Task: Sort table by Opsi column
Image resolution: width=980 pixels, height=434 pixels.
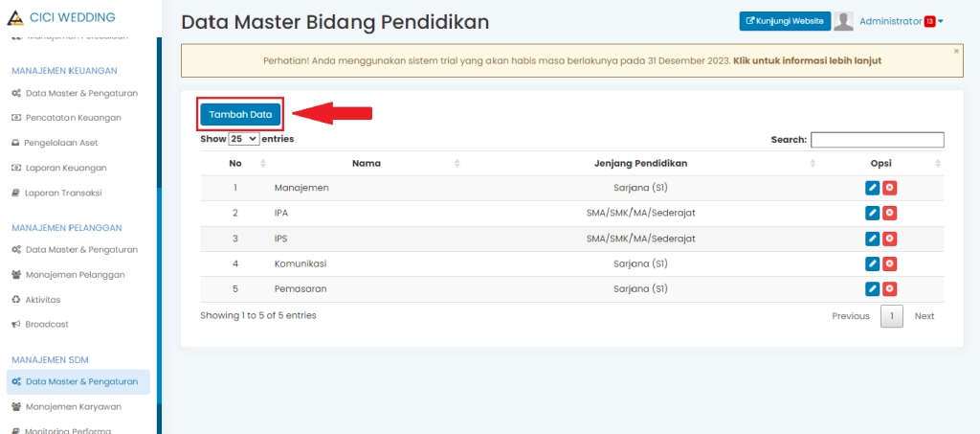Action: pyautogui.click(x=881, y=163)
